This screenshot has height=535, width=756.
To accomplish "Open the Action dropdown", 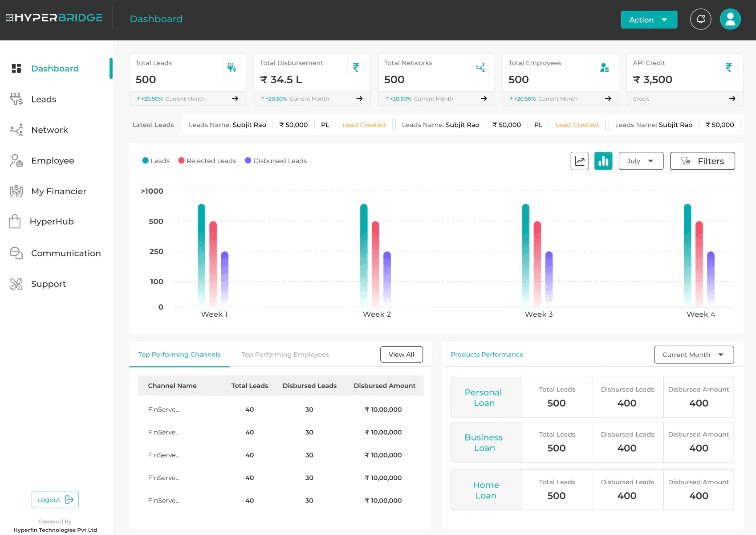I will [648, 20].
